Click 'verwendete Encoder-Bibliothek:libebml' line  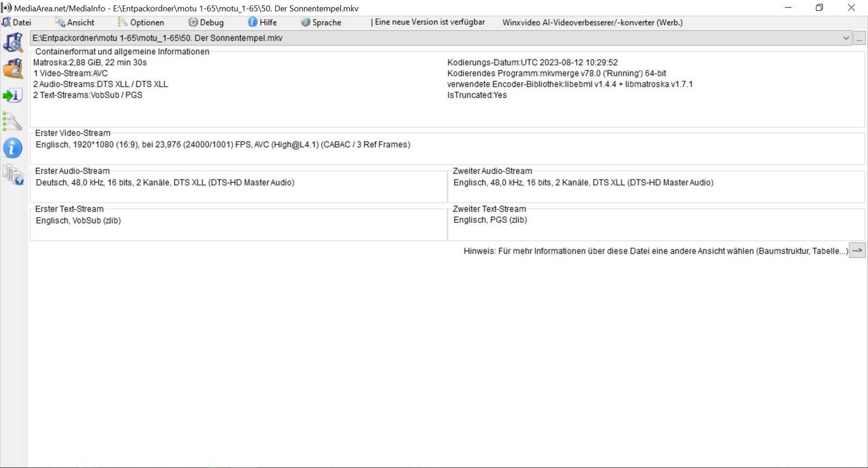point(570,84)
